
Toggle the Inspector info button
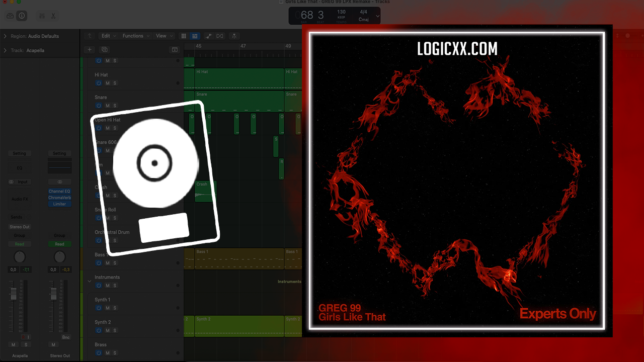pyautogui.click(x=22, y=16)
